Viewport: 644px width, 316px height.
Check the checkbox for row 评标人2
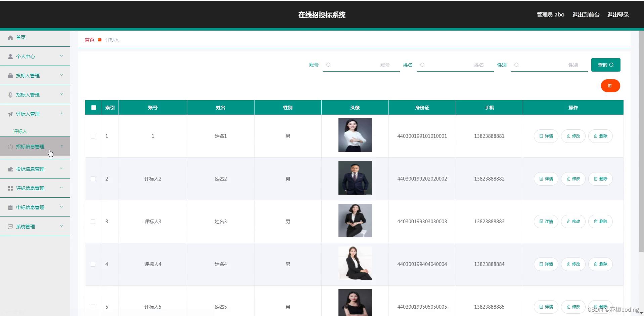coord(93,179)
